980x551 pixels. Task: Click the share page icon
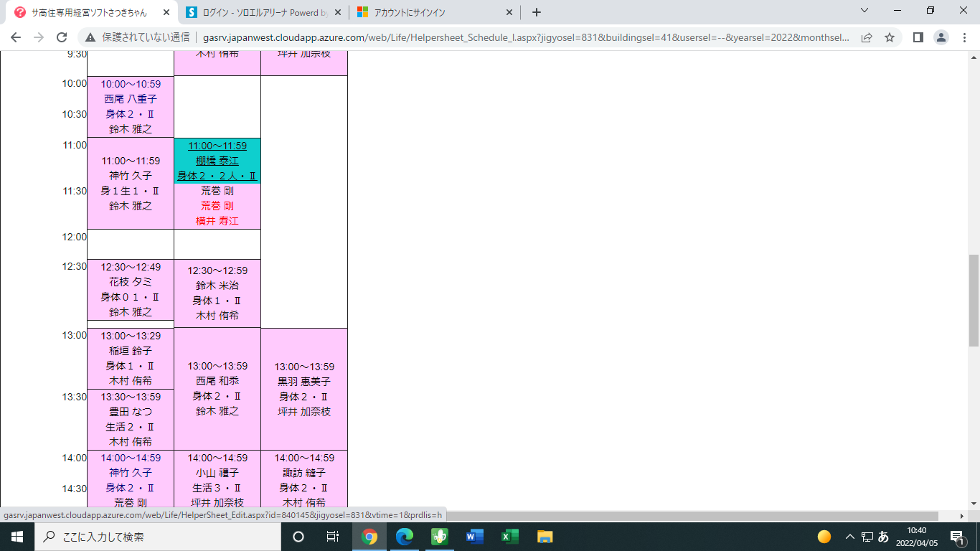[x=867, y=37]
